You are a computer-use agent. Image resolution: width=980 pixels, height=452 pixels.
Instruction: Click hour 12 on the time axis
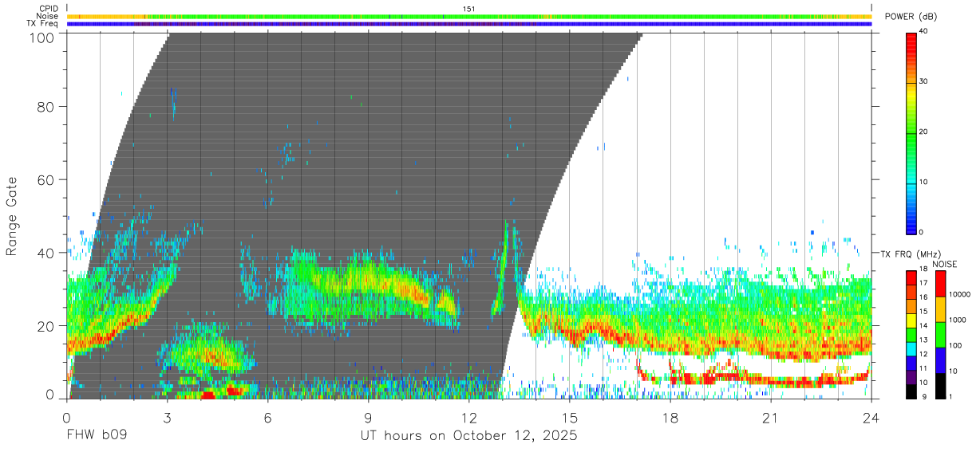click(469, 418)
